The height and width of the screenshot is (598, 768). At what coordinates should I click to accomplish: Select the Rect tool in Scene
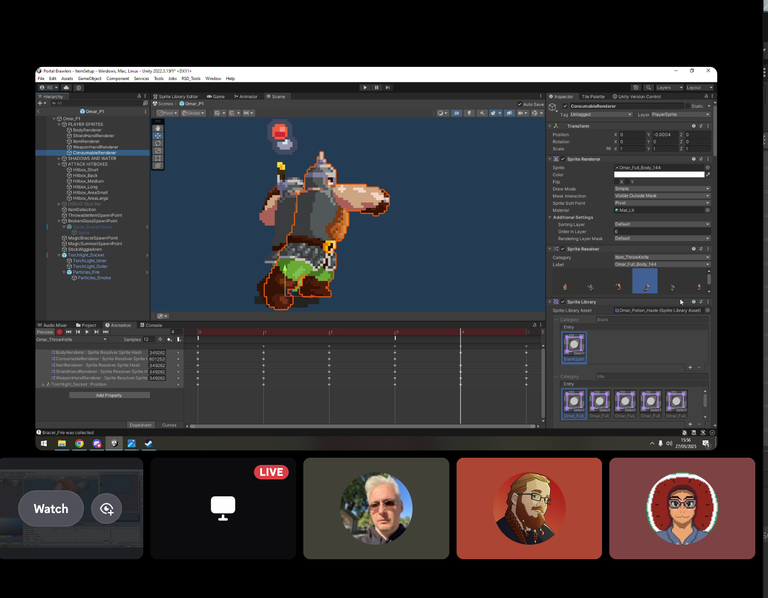158,158
